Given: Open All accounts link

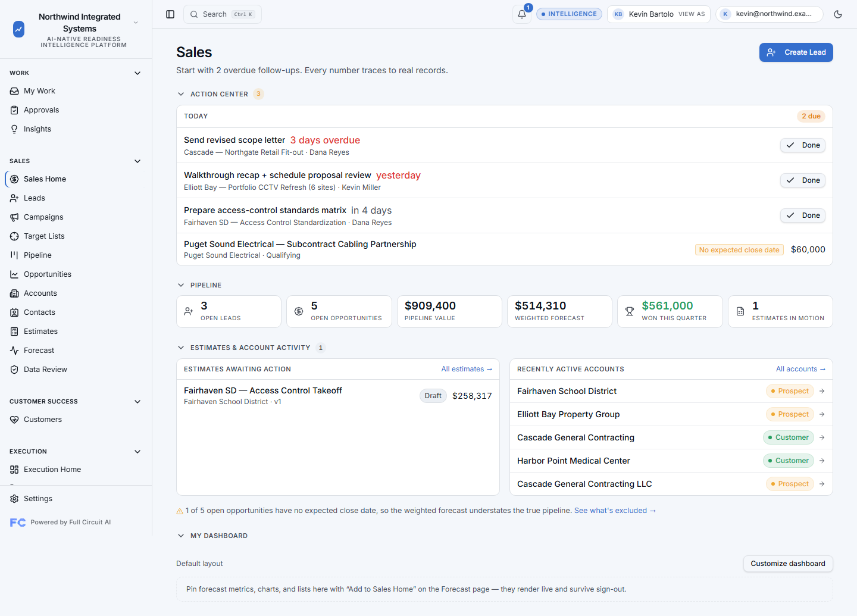Looking at the screenshot, I should [x=800, y=369].
